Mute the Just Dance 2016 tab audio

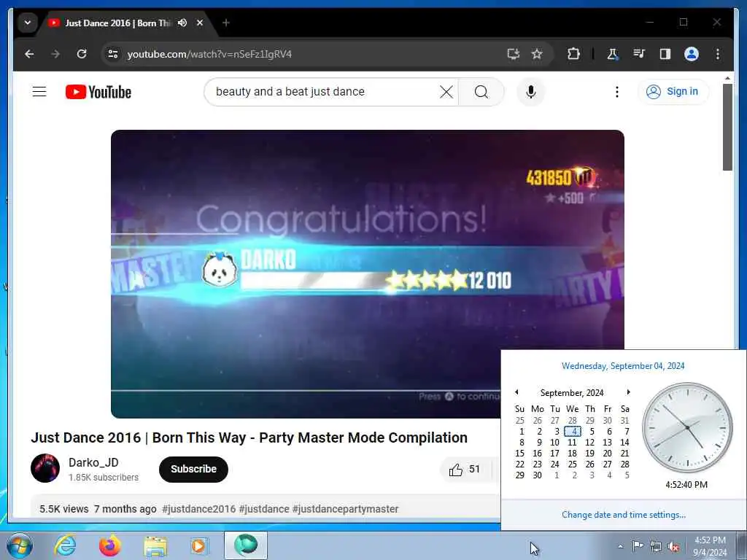click(x=182, y=23)
